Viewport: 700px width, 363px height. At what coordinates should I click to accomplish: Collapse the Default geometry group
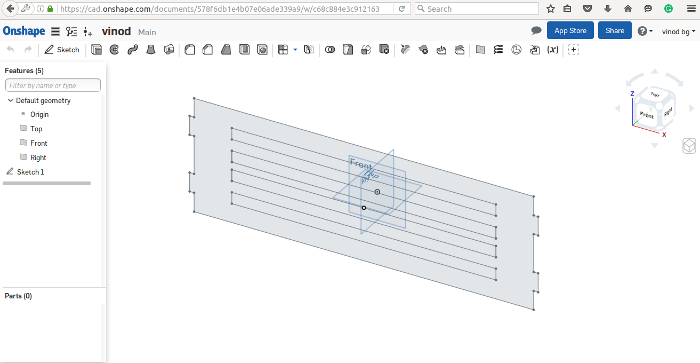[x=10, y=100]
